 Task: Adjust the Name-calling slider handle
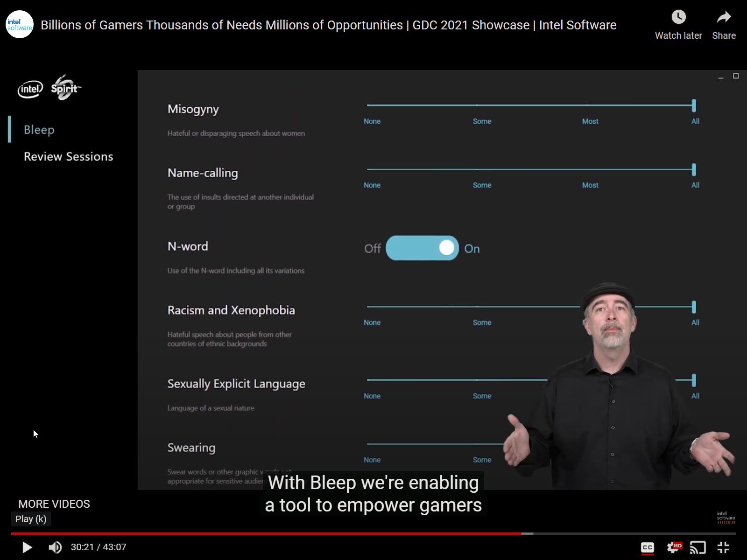click(x=694, y=169)
